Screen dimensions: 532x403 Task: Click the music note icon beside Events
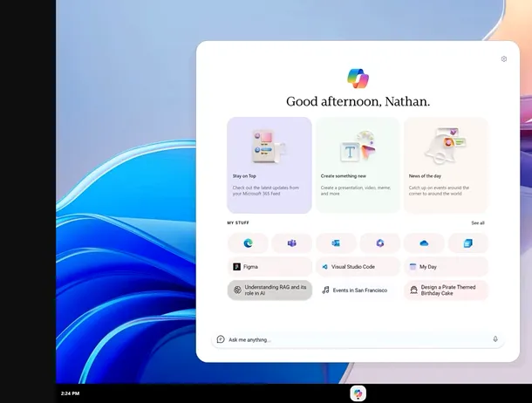click(325, 290)
